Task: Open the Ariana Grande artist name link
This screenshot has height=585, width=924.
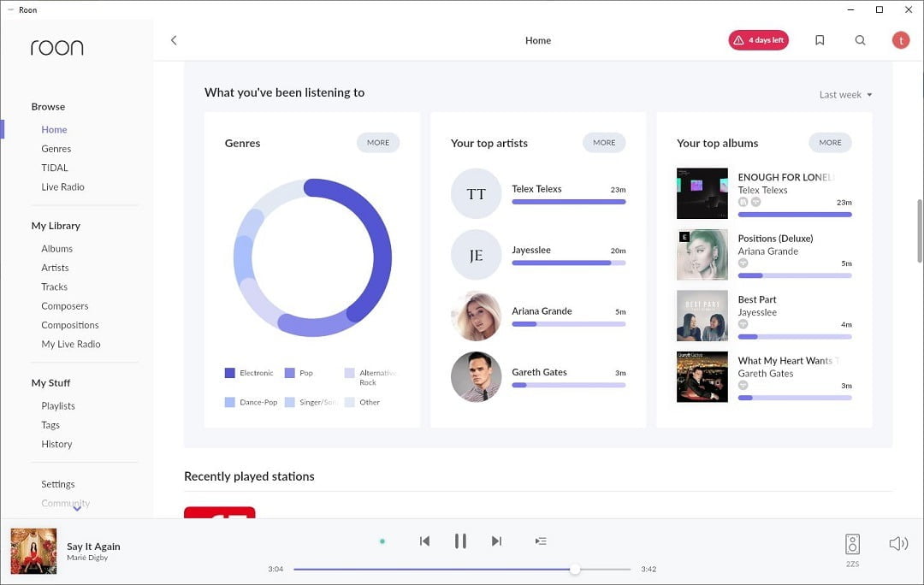Action: coord(542,311)
